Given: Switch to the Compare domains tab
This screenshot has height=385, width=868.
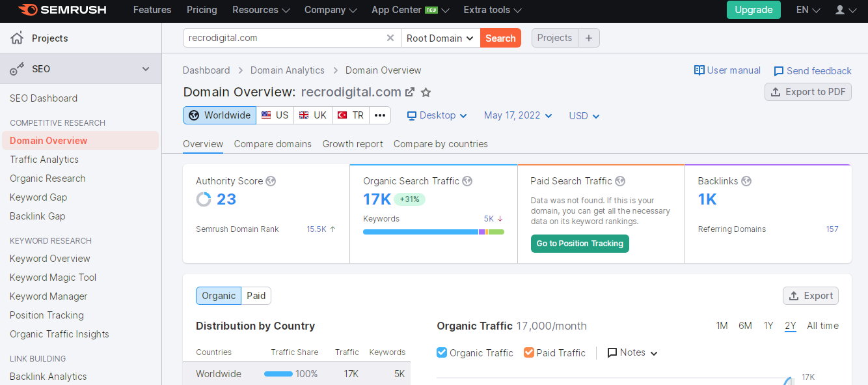Looking at the screenshot, I should pos(273,144).
